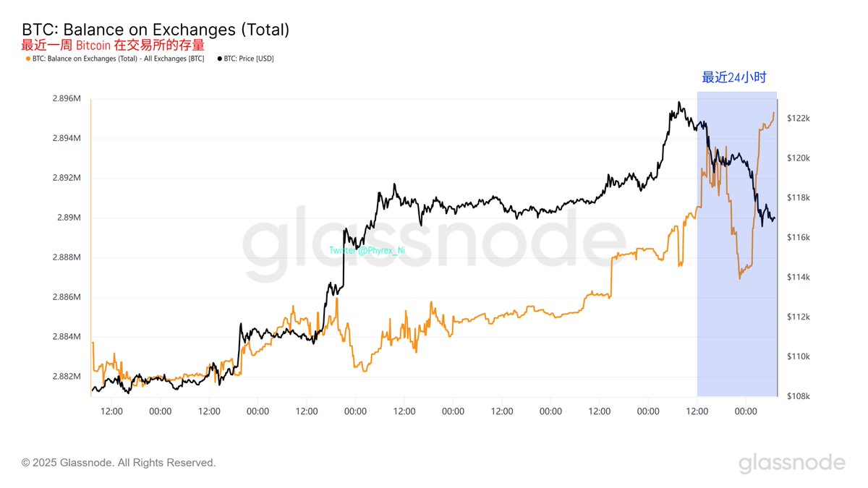The height and width of the screenshot is (488, 868).
Task: Click the last 00:00 tick on the time axis
Action: pos(746,411)
